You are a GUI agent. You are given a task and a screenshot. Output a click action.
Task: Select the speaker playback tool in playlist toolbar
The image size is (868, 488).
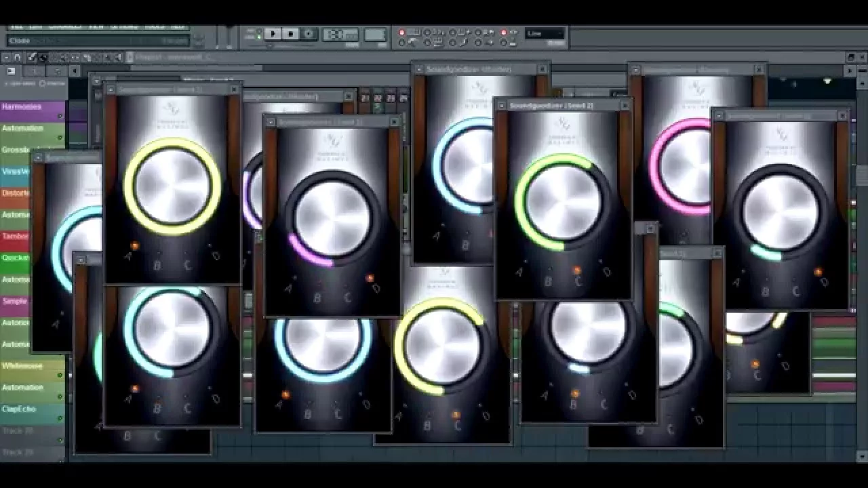tap(119, 58)
